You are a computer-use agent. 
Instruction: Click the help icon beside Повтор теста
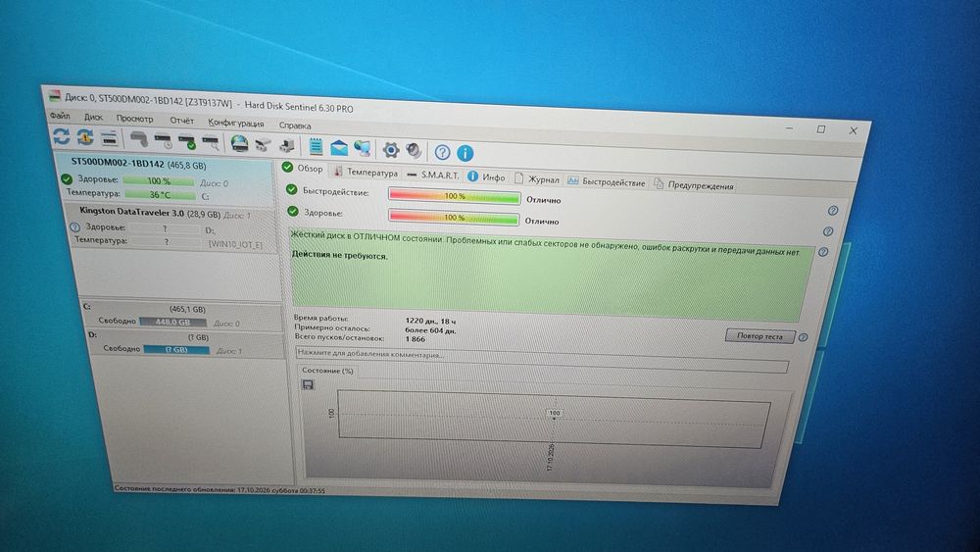pyautogui.click(x=804, y=337)
